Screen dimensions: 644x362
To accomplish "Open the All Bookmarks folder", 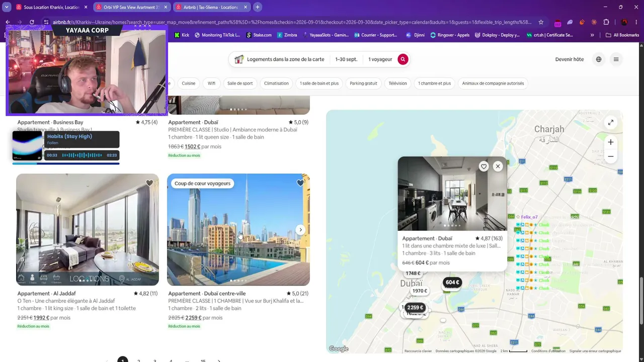I will coord(622,35).
